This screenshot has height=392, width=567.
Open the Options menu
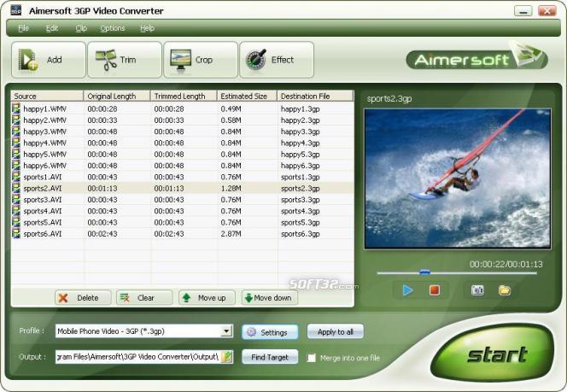click(113, 28)
